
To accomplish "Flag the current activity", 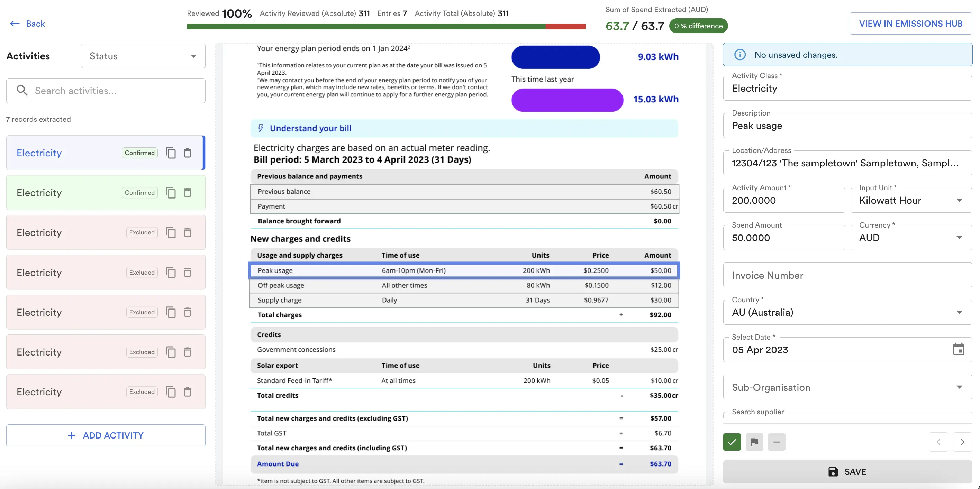I will [x=754, y=442].
